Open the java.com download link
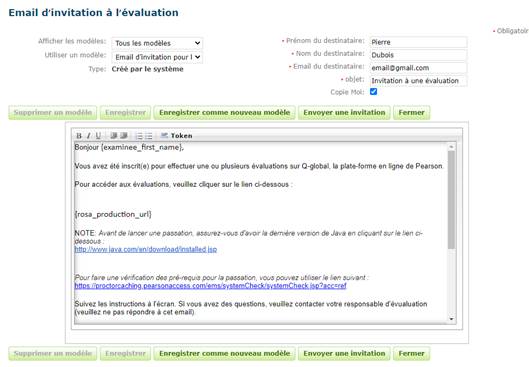Screen dimensions: 529x367 (146, 249)
